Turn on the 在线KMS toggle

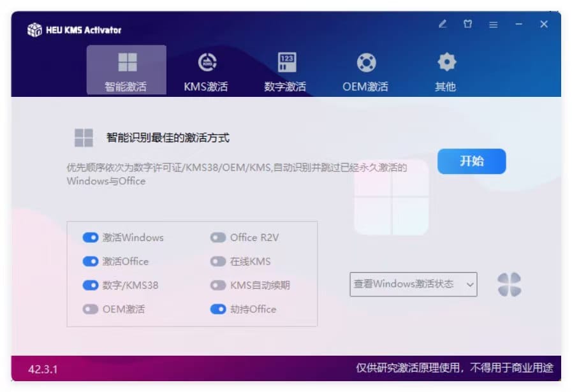pos(218,261)
